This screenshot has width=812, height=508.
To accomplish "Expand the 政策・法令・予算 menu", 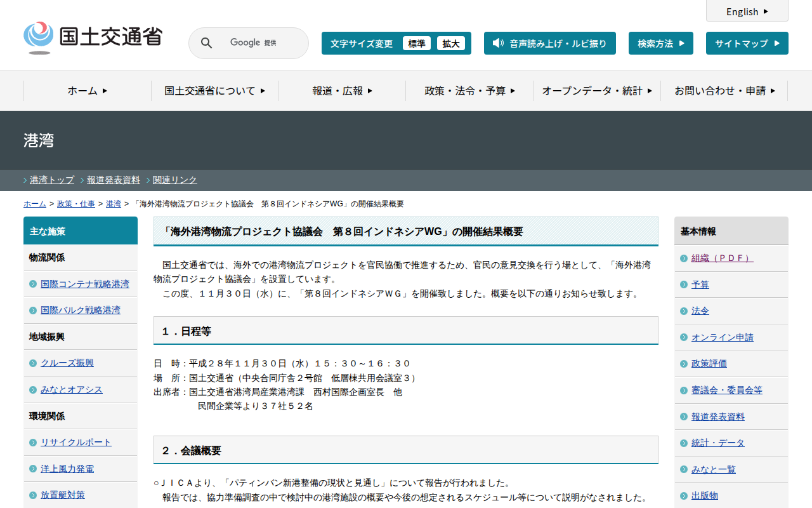I will 469,91.
